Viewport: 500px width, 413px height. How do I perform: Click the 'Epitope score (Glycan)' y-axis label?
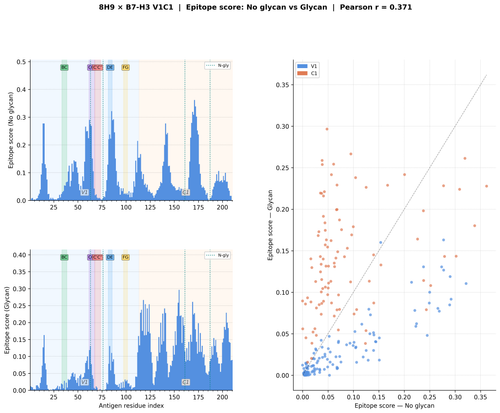(x=7, y=320)
